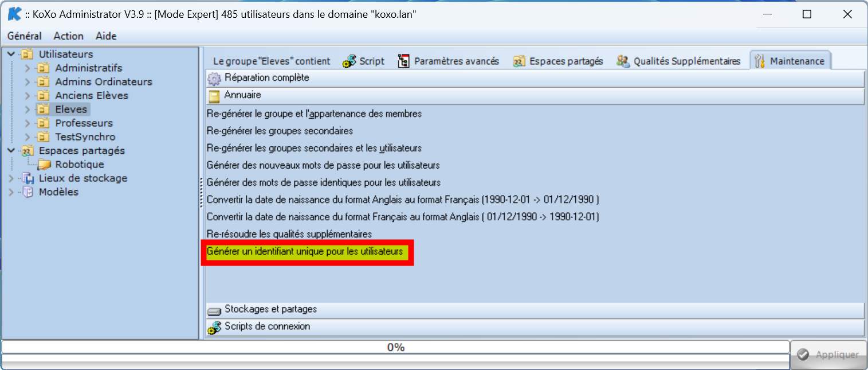Screen dimensions: 868x370
Task: Expand the Anciens Elèves node
Action: point(27,96)
